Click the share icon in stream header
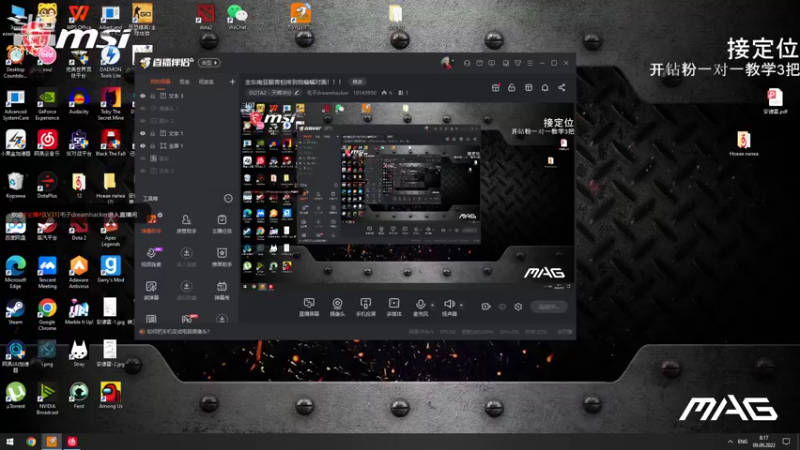The height and width of the screenshot is (450, 800). point(562,88)
